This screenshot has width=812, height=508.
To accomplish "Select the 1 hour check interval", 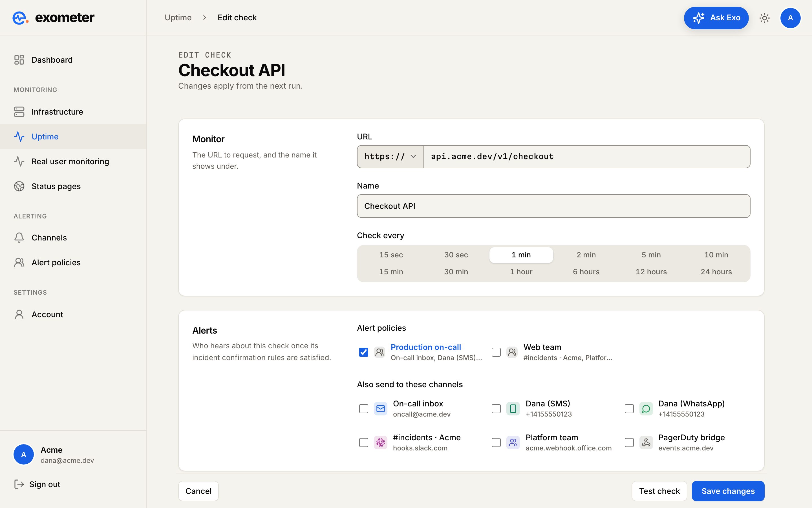I will [x=521, y=272].
